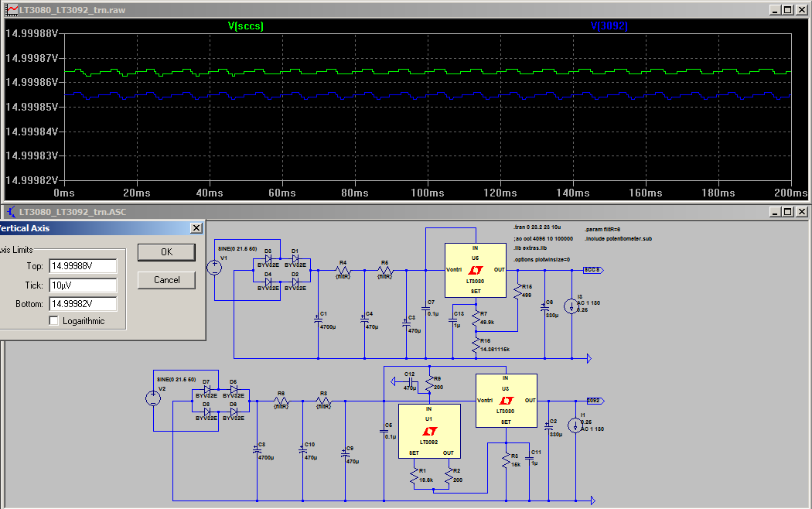
Task: Click diode D7 in lower bridge rectifier
Action: pyautogui.click(x=206, y=389)
